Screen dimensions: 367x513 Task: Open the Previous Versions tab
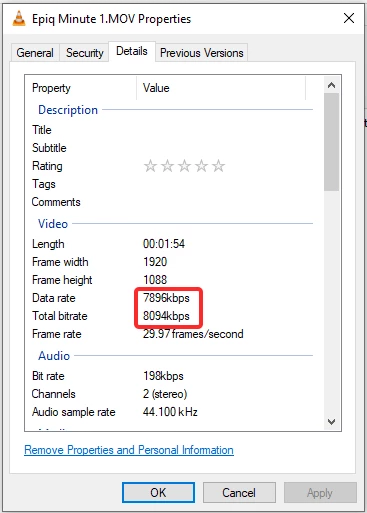click(x=202, y=53)
